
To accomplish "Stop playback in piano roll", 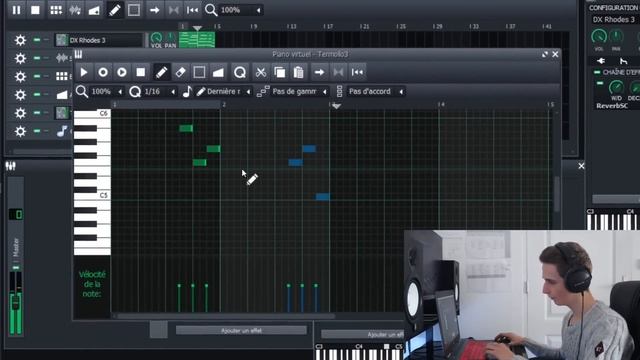I will [x=141, y=72].
